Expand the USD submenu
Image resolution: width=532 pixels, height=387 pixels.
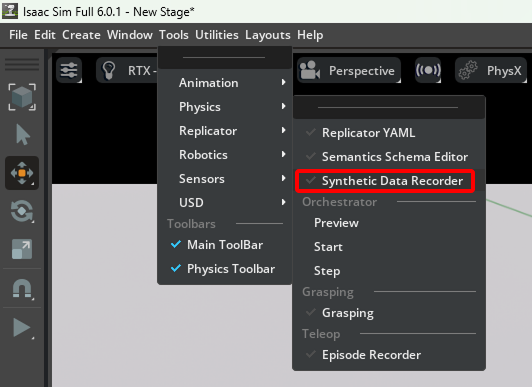pyautogui.click(x=225, y=203)
